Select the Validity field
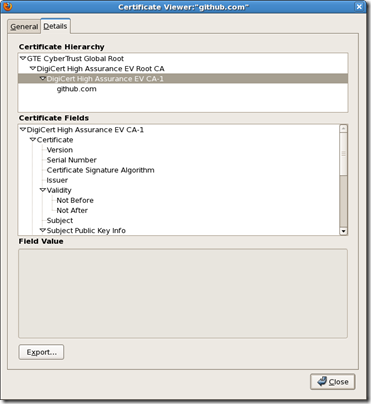Image resolution: width=371 pixels, height=404 pixels. coord(59,190)
